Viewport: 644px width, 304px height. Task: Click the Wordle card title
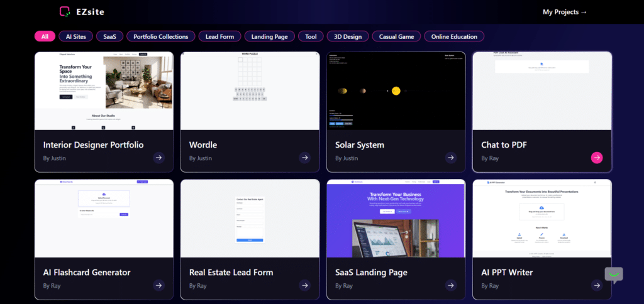203,145
